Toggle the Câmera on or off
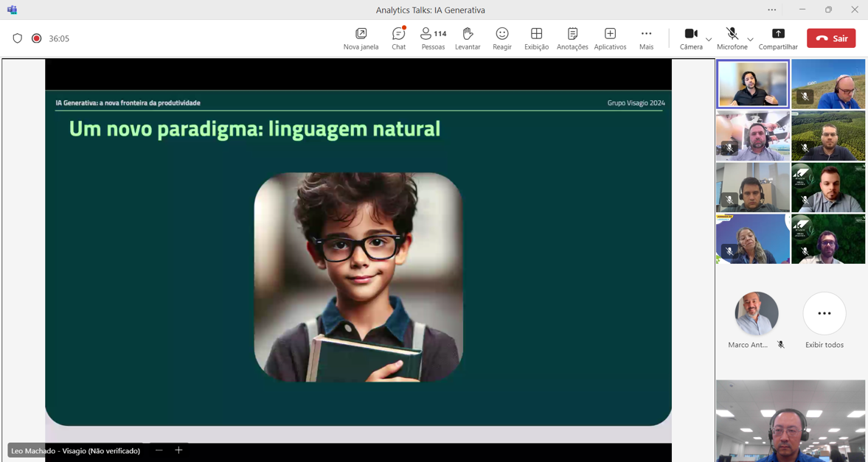Screen dimensions: 868x462 click(691, 38)
